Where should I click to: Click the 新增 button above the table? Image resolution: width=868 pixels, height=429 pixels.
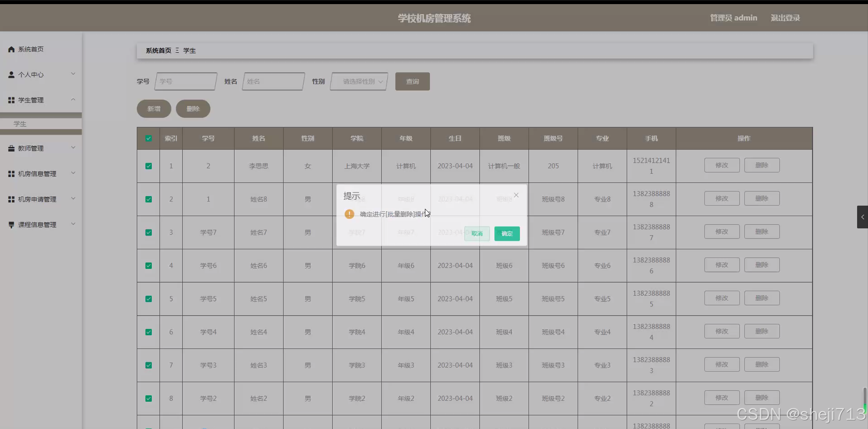(x=154, y=109)
